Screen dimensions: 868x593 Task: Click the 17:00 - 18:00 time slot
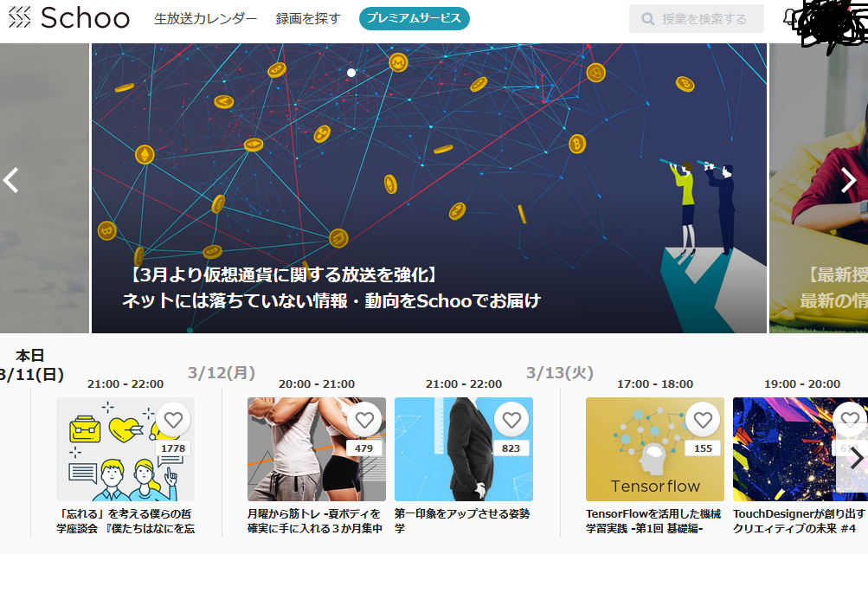tap(655, 384)
